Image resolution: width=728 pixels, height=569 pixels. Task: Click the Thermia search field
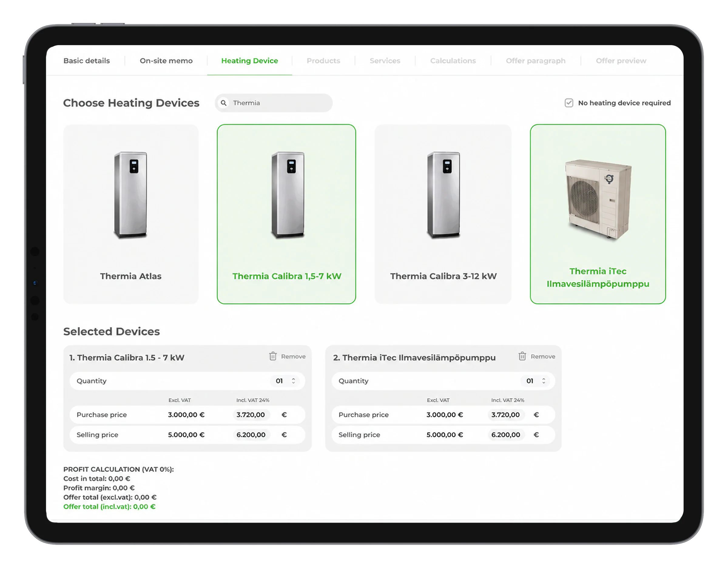pos(274,103)
